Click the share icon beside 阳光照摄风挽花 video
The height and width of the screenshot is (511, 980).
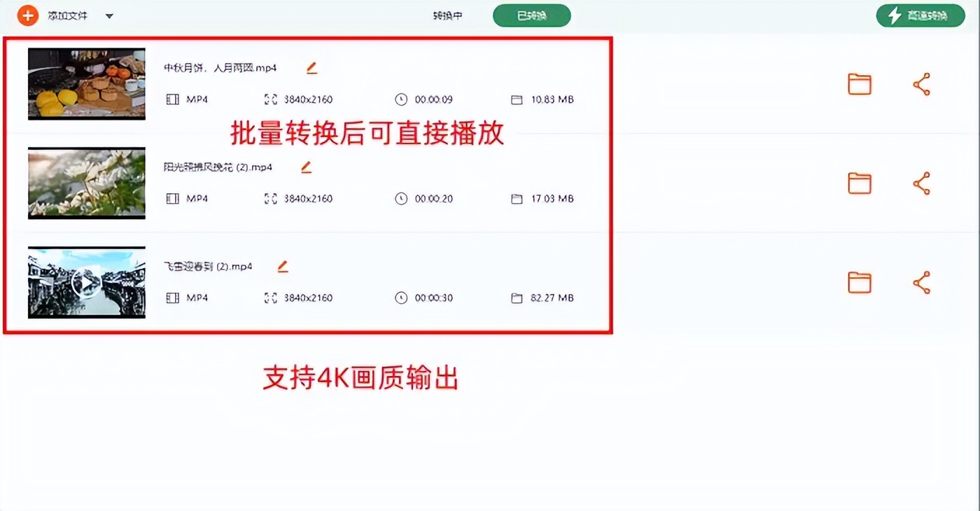click(x=923, y=183)
